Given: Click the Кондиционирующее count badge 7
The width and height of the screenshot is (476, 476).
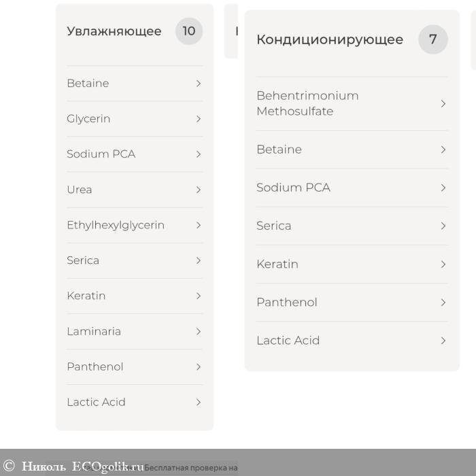Looking at the screenshot, I should click(x=433, y=39).
